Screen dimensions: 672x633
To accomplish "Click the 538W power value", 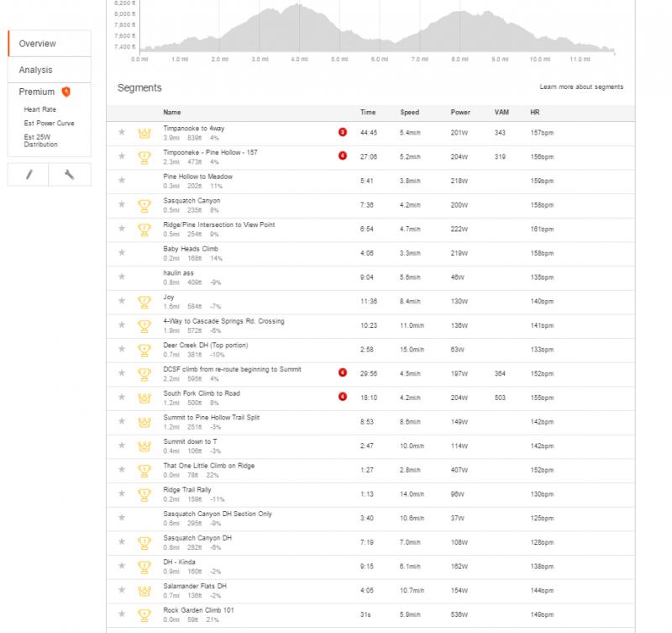I will 459,615.
